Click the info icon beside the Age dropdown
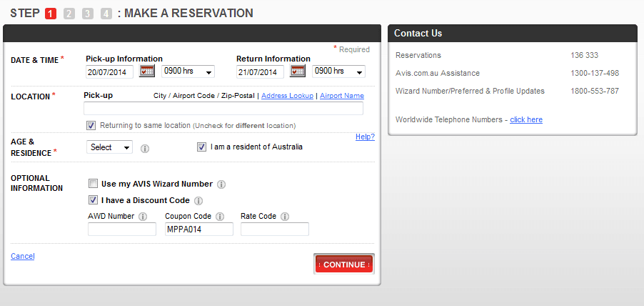 coord(145,149)
